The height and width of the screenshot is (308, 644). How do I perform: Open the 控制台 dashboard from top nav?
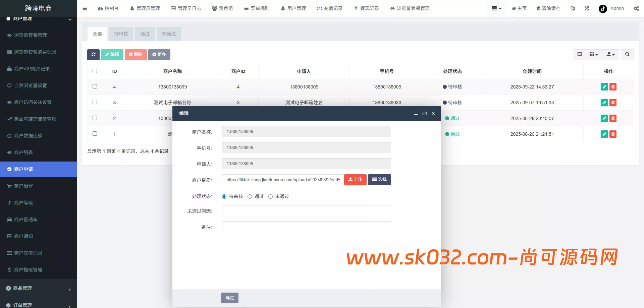pyautogui.click(x=108, y=8)
